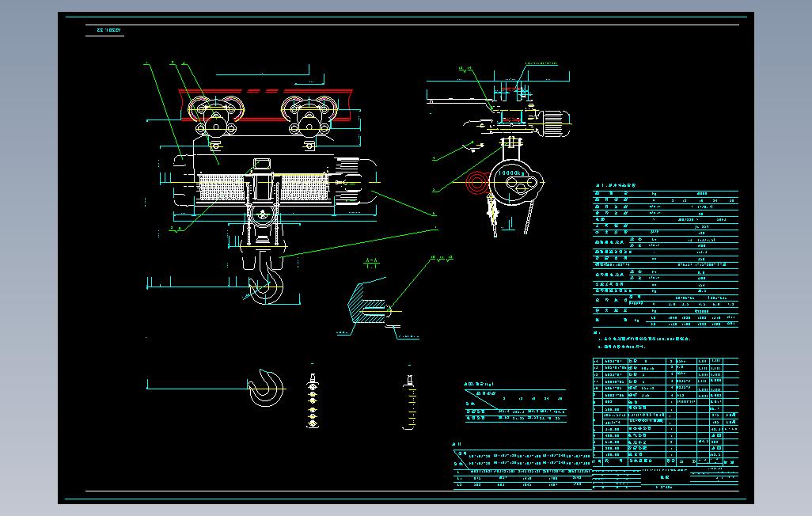Screen dimensions: 812x516
Task: Click the red I-beam rail in front view
Action: (x=266, y=105)
